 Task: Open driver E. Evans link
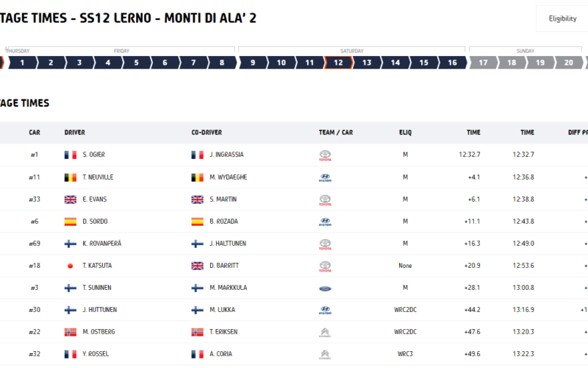95,199
